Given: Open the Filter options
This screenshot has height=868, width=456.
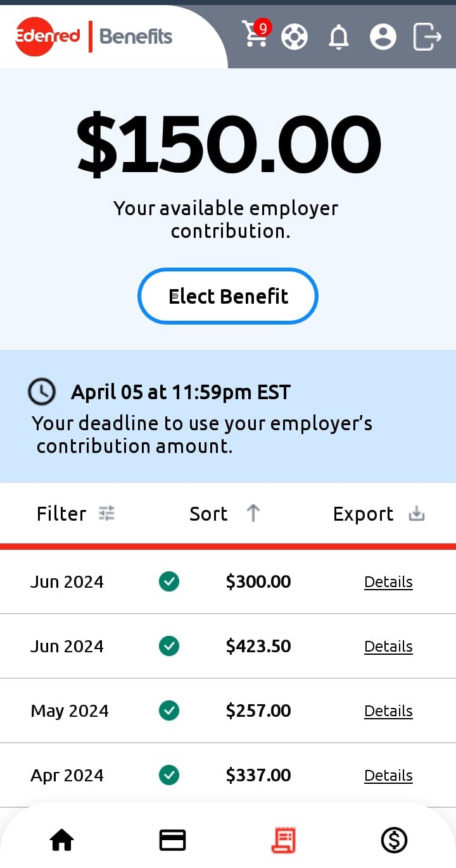Looking at the screenshot, I should (75, 514).
